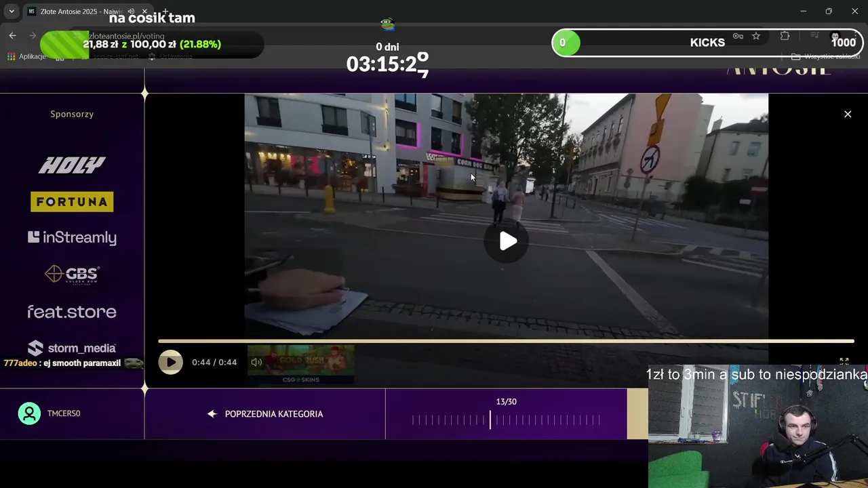This screenshot has height=488, width=868.
Task: Click the TMCERS0 username
Action: click(64, 413)
